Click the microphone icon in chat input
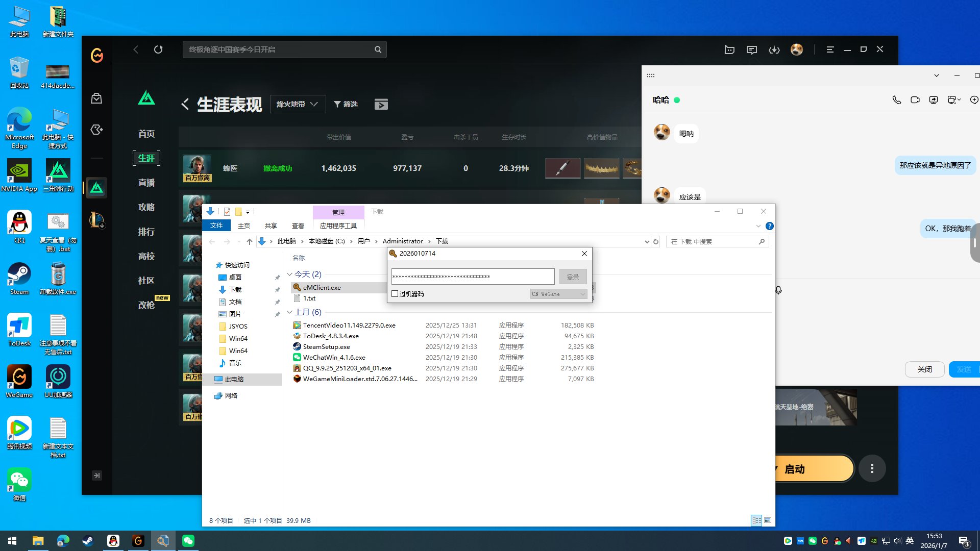 (778, 290)
